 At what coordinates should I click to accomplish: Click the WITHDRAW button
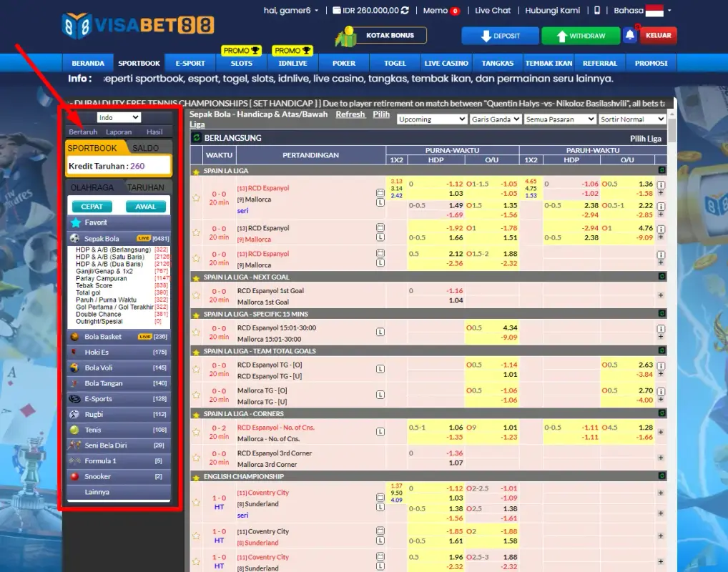pos(581,36)
